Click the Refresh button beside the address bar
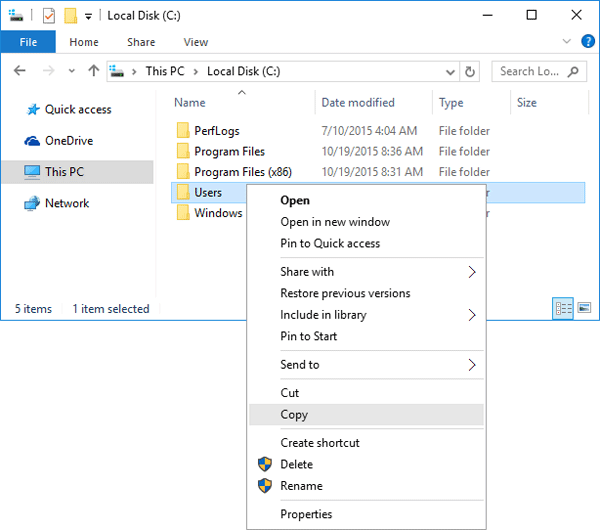This screenshot has height=530, width=600. click(471, 71)
